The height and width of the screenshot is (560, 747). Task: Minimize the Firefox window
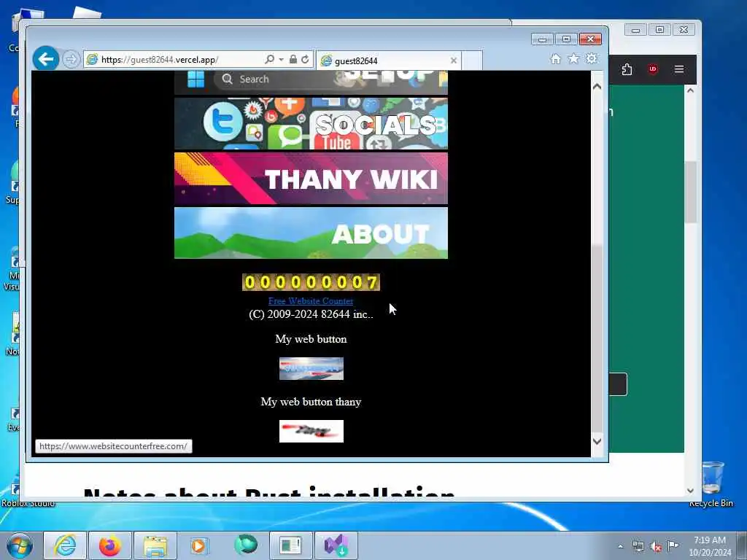tap(635, 30)
